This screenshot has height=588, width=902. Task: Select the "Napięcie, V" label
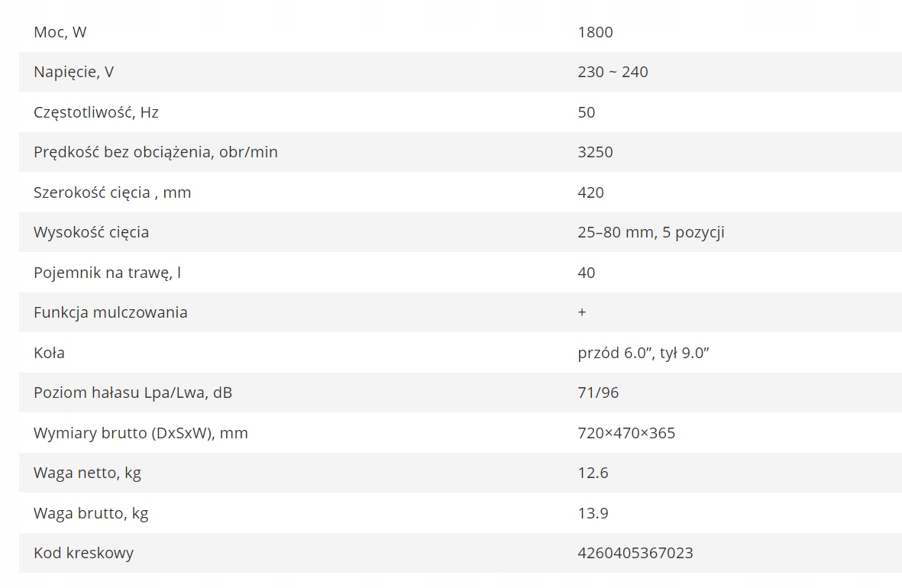coord(73,72)
